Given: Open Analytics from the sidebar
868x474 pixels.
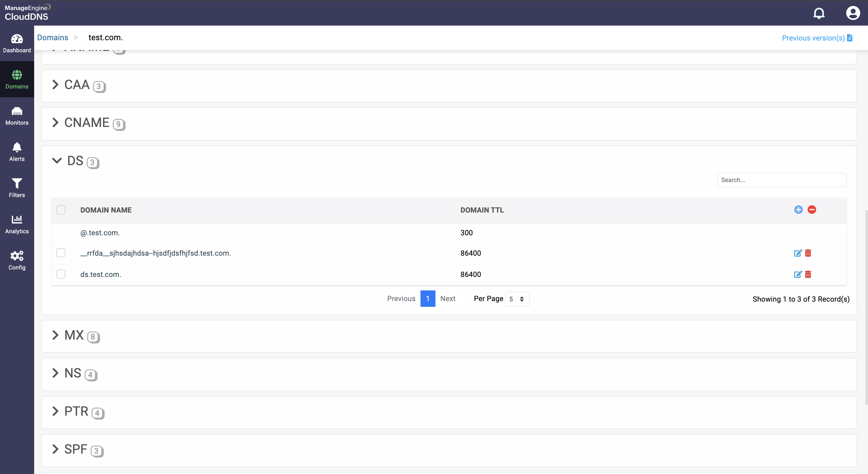Looking at the screenshot, I should [17, 224].
